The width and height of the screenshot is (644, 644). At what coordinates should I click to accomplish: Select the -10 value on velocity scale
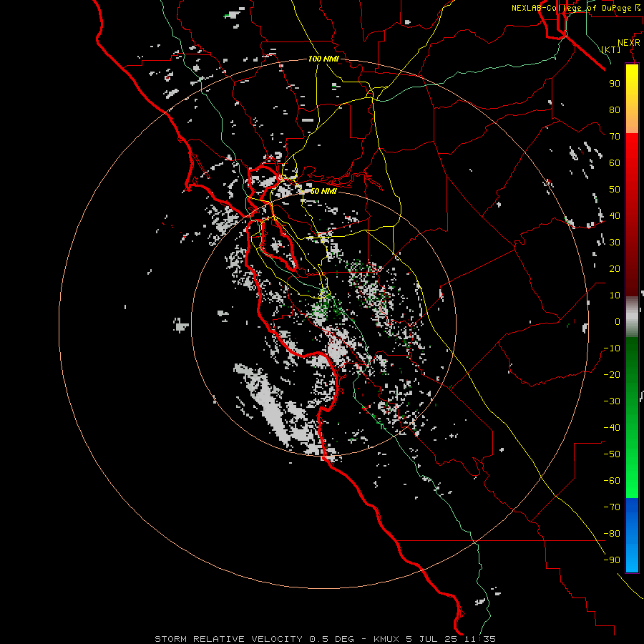(x=612, y=348)
